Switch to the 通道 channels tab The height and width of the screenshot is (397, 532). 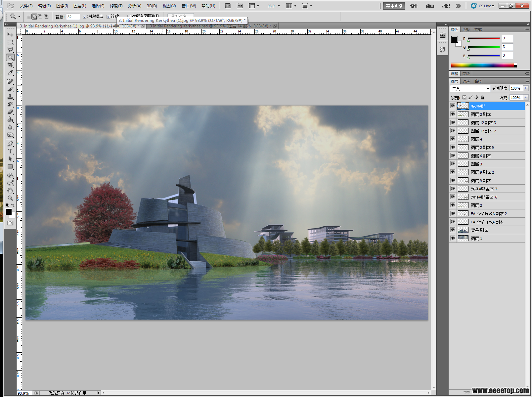click(466, 81)
